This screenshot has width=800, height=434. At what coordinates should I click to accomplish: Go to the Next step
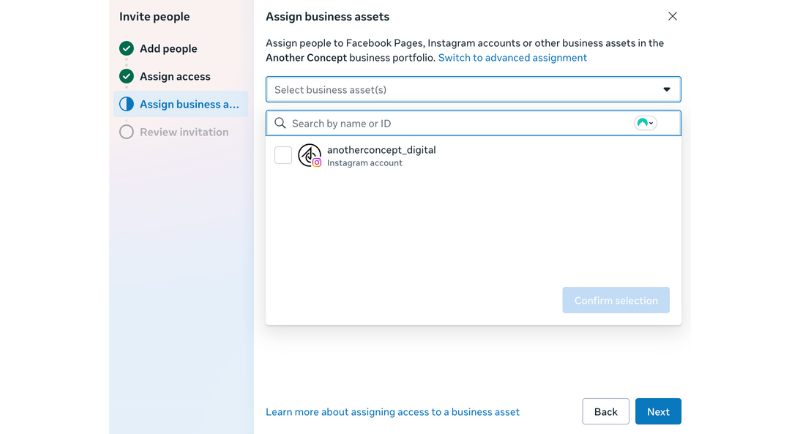[x=658, y=412]
